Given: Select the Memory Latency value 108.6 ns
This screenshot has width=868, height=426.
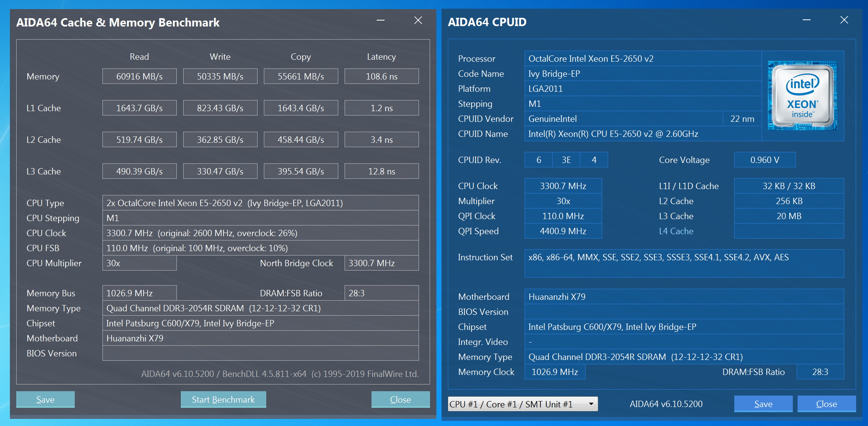Looking at the screenshot, I should [x=382, y=76].
